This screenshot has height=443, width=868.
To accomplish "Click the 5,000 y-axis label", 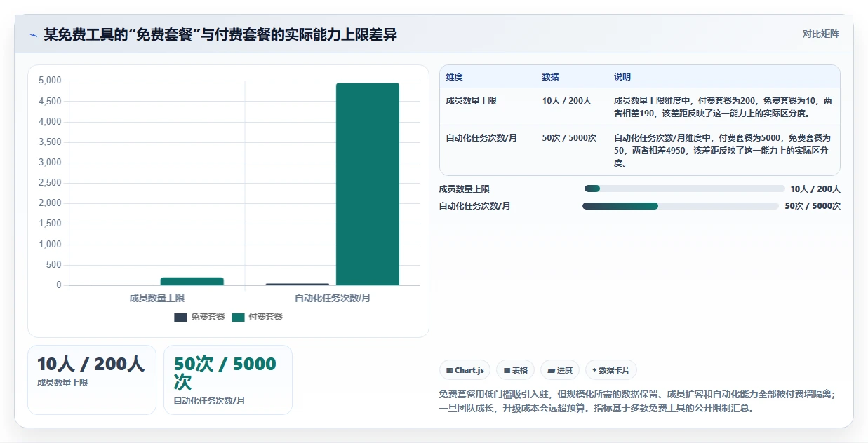I will click(49, 81).
